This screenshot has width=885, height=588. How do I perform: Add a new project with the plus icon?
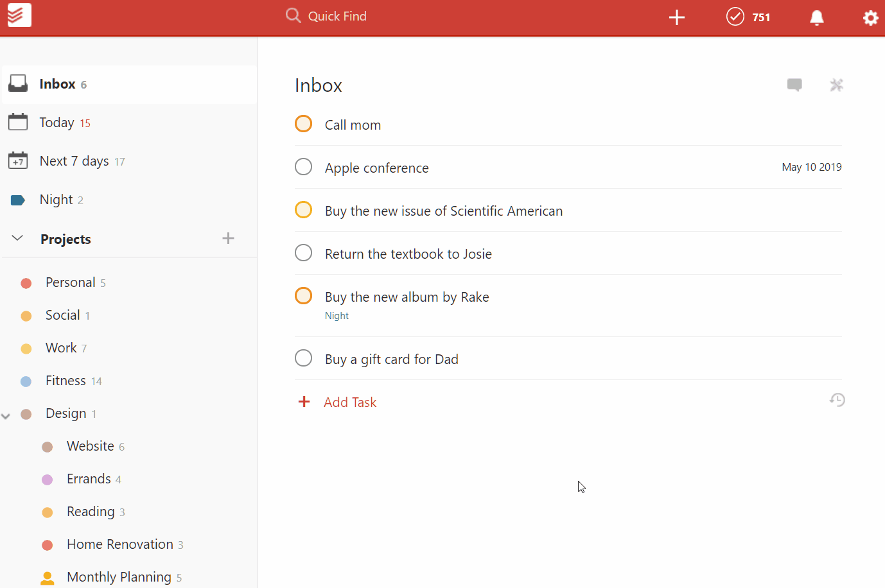(x=228, y=238)
